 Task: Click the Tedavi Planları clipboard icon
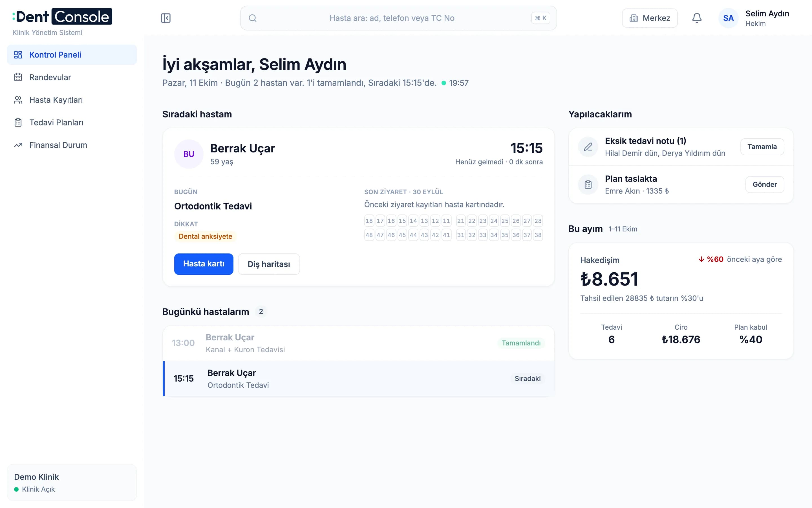18,122
